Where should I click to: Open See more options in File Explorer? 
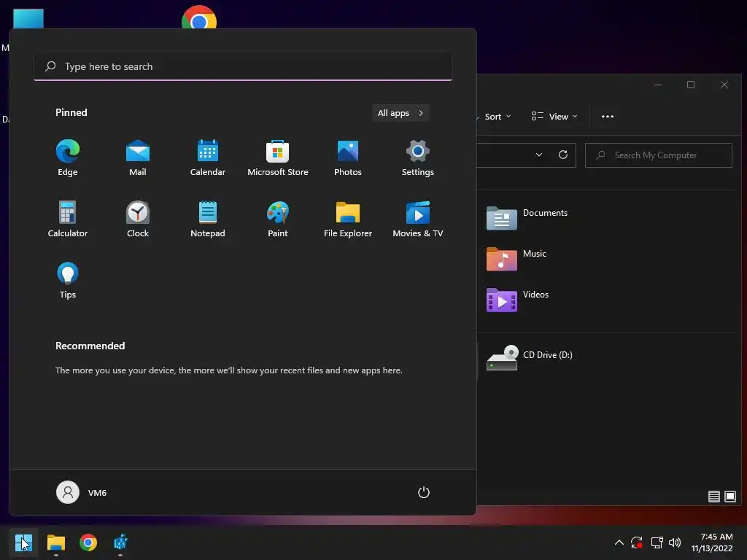coord(608,117)
